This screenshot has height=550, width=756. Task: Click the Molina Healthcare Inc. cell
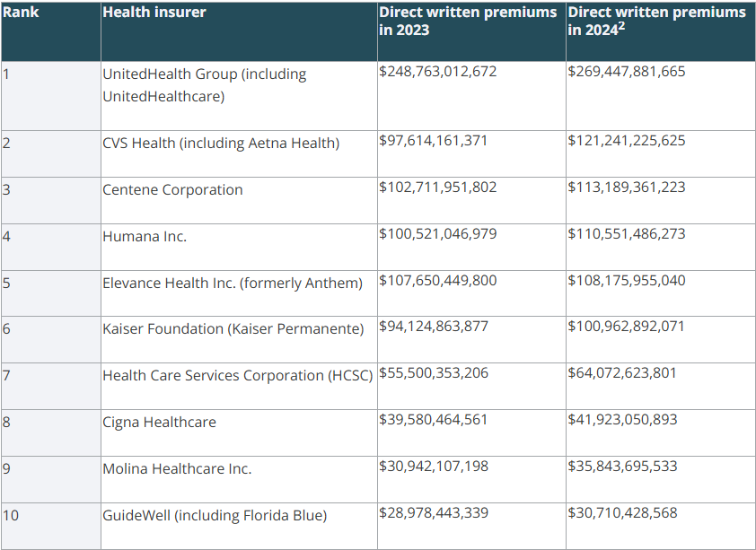[177, 468]
